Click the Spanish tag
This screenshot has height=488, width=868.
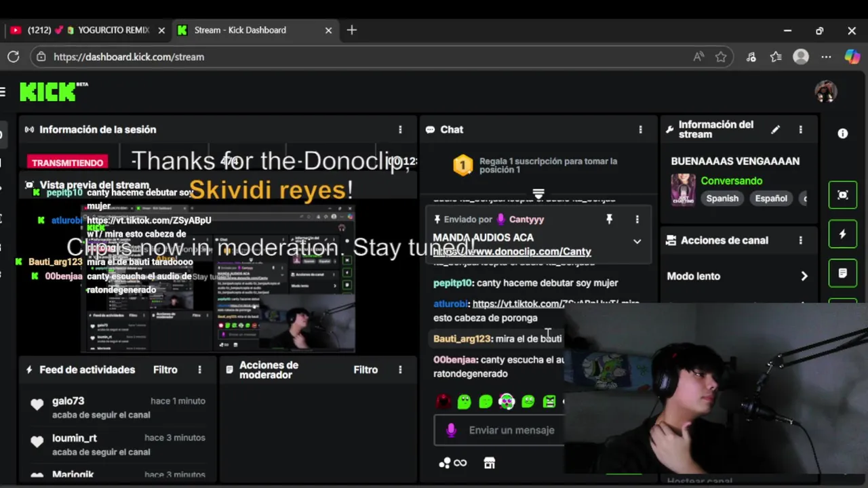(722, 199)
